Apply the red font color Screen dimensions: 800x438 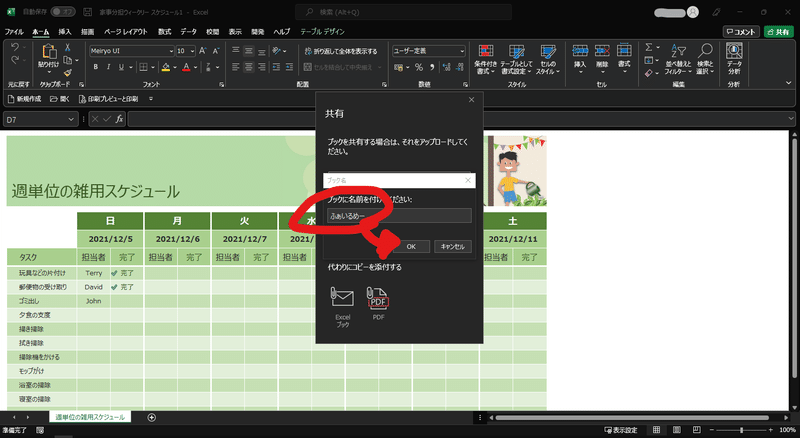pyautogui.click(x=186, y=67)
